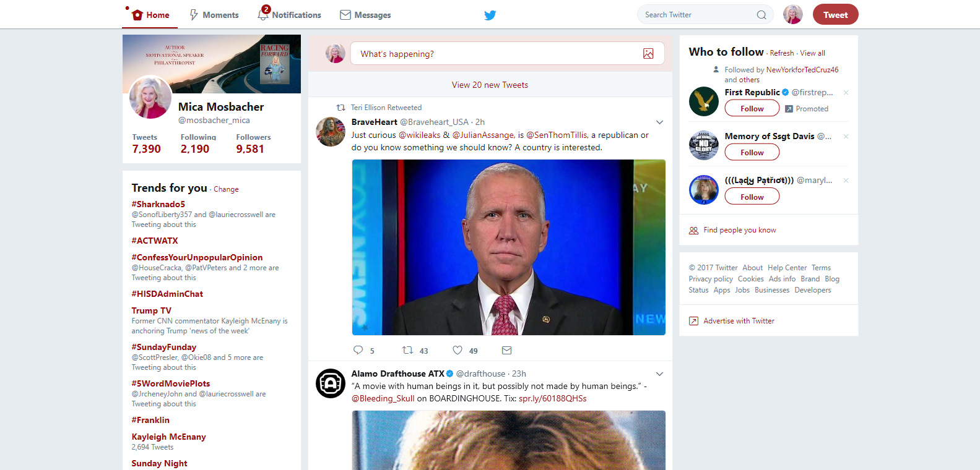Image resolution: width=980 pixels, height=470 pixels.
Task: Click @wikileaks mention in tweet
Action: pyautogui.click(x=419, y=135)
